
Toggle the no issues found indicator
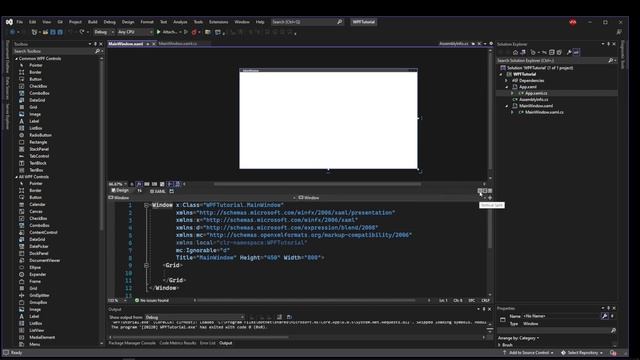(151, 300)
